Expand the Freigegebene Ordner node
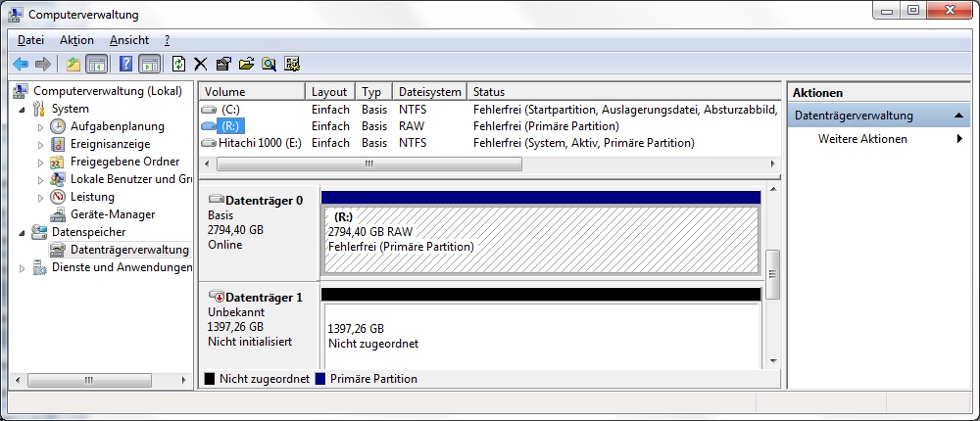 click(40, 163)
